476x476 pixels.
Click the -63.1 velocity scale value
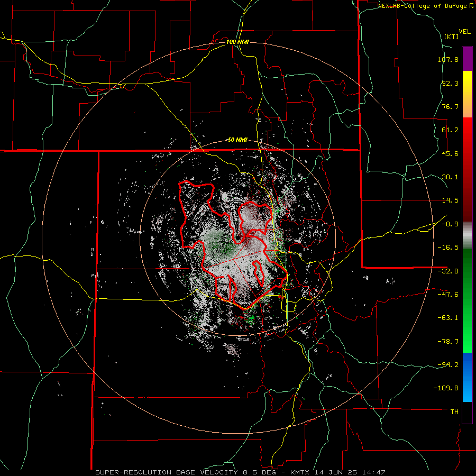tap(448, 318)
